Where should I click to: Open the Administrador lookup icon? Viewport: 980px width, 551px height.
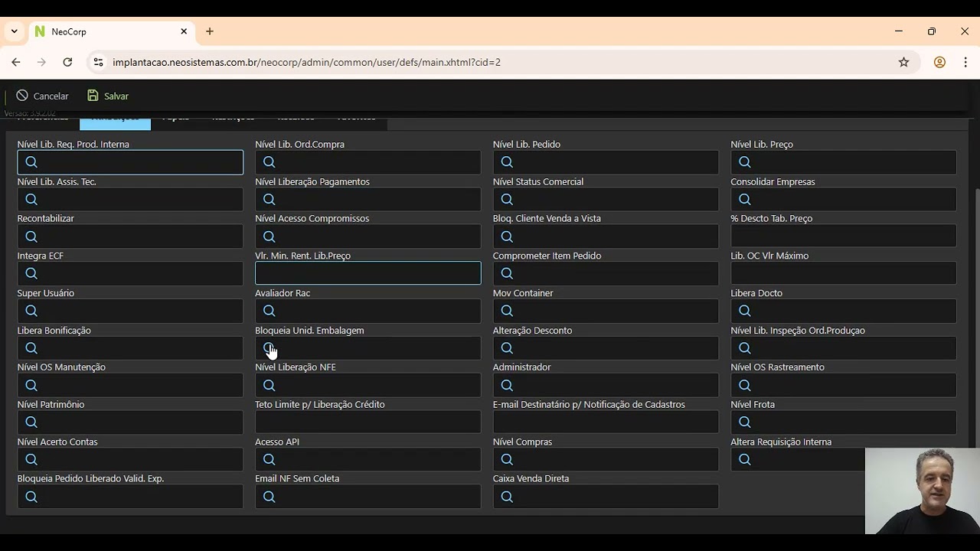[x=507, y=385]
